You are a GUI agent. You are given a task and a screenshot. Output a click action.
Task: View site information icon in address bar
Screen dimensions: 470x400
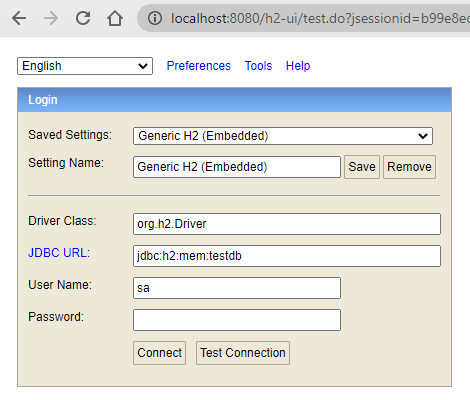(155, 18)
